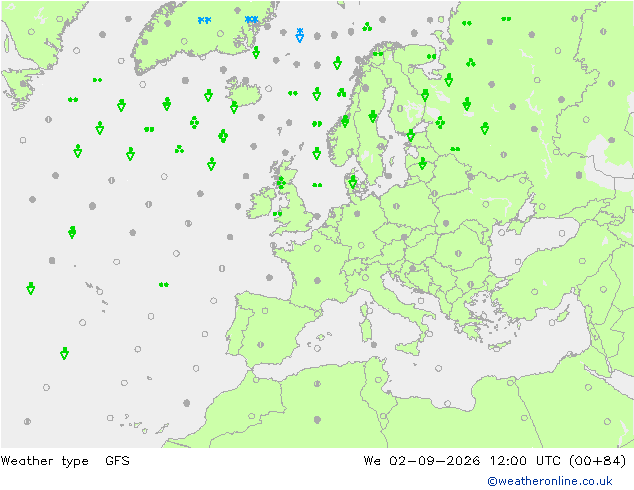Click the island of Cyprus on the map

(x=500, y=346)
